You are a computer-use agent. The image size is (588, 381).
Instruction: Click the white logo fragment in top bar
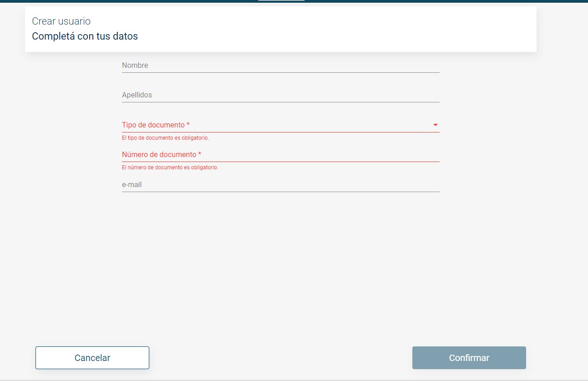[x=281, y=0]
